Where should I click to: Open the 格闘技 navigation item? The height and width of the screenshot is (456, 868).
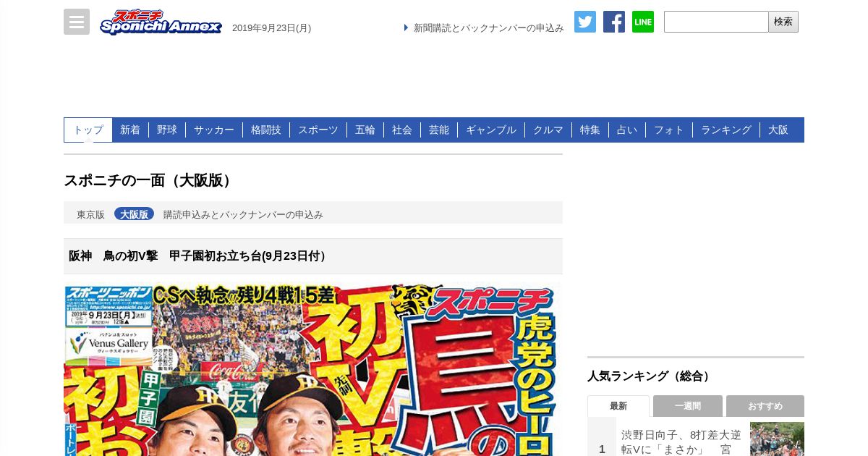pyautogui.click(x=266, y=130)
